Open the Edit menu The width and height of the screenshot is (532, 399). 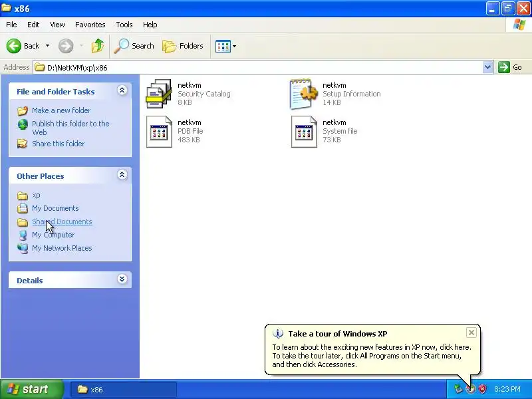(33, 25)
